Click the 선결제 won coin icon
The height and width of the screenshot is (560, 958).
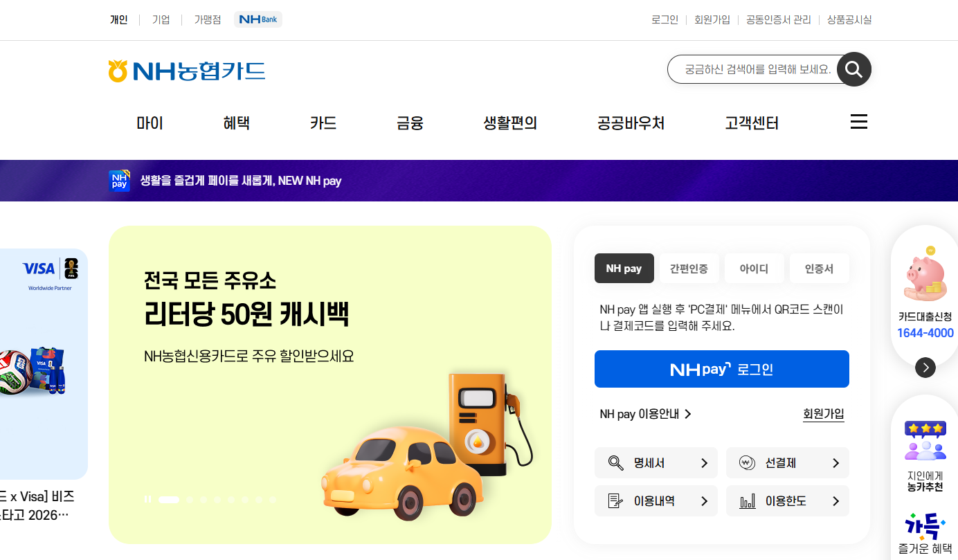[x=747, y=463]
